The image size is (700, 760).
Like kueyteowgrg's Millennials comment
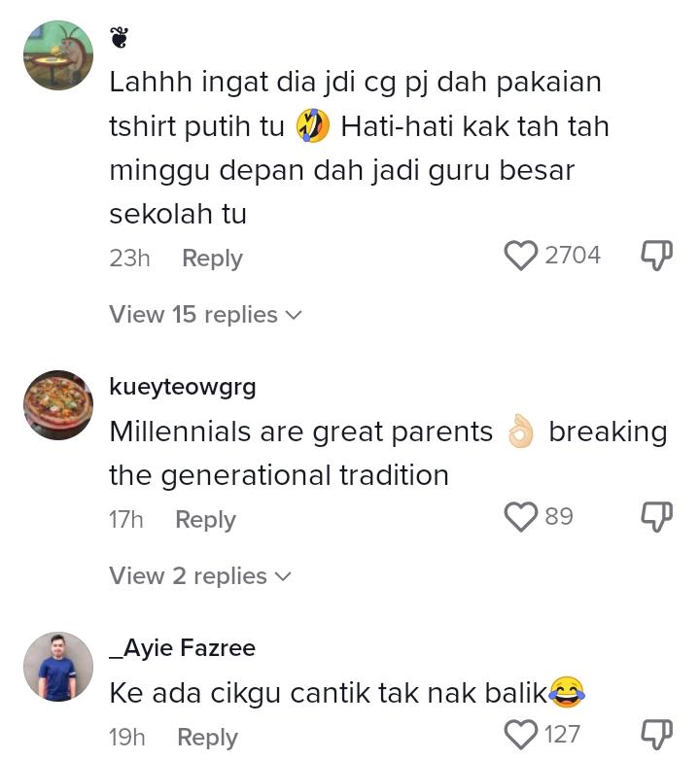point(521,517)
